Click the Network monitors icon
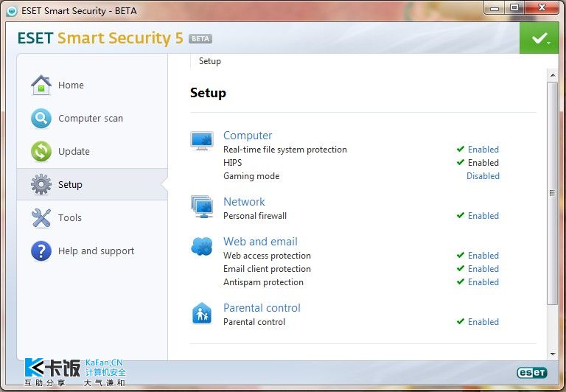 (x=202, y=207)
